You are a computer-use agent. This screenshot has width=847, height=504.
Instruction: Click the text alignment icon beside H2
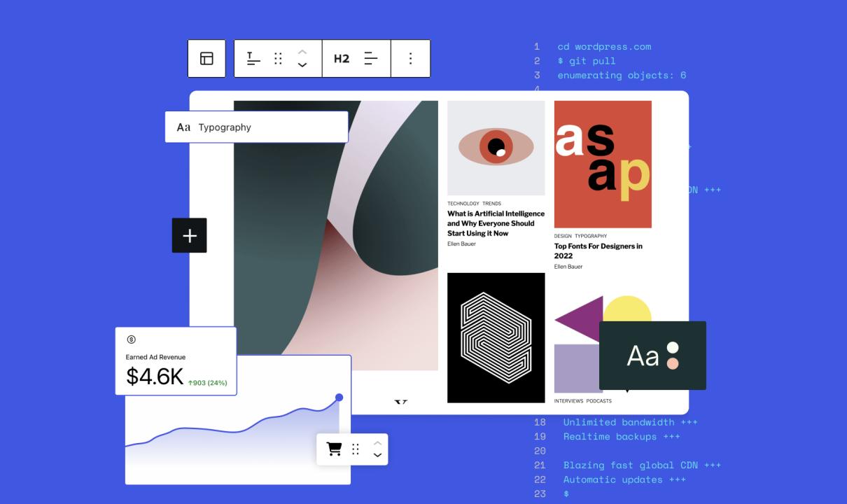[371, 59]
